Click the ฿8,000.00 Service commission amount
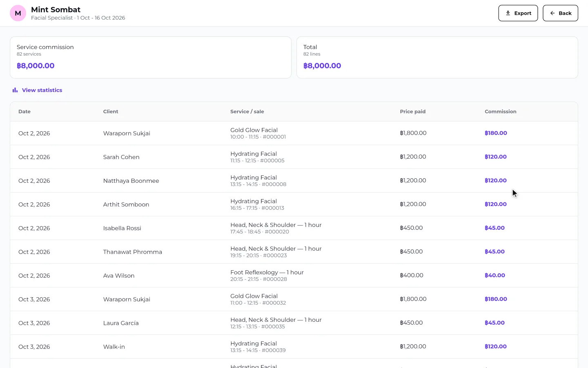The height and width of the screenshot is (368, 588). point(36,66)
